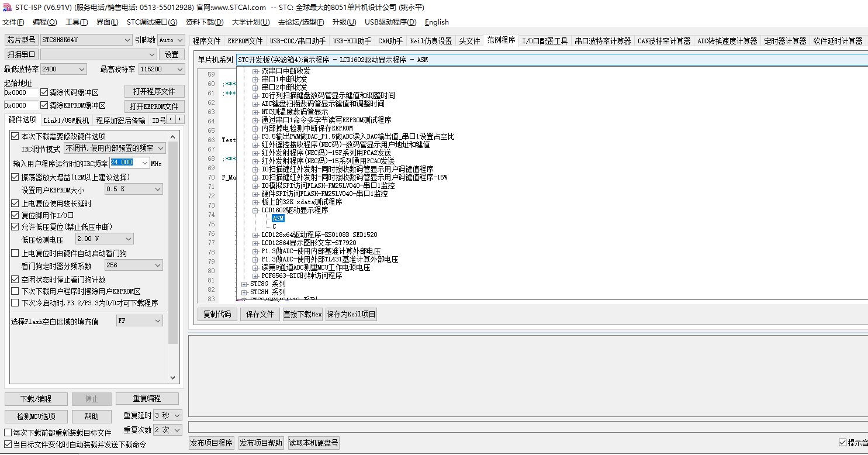Click the 下载/编程 button

point(36,399)
